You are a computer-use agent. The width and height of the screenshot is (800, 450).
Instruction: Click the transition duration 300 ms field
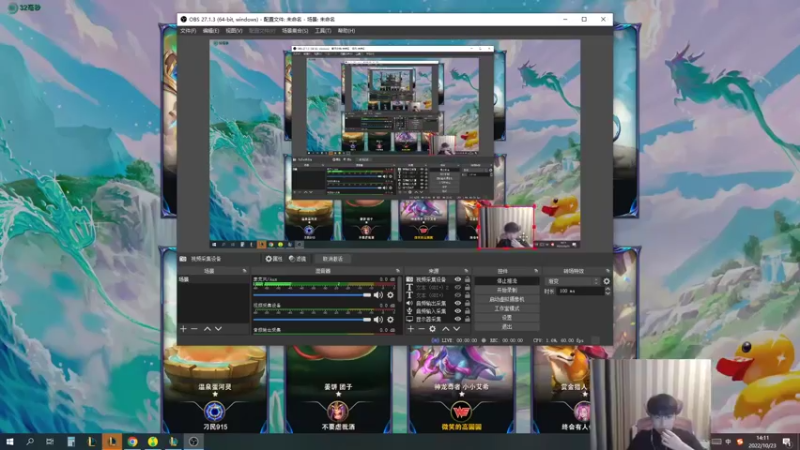pyautogui.click(x=580, y=291)
